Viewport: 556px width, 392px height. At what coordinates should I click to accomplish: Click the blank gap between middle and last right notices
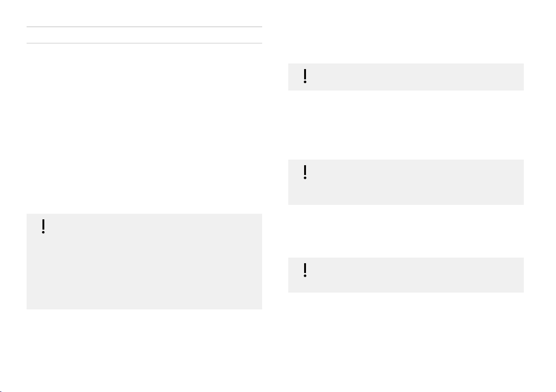point(406,231)
